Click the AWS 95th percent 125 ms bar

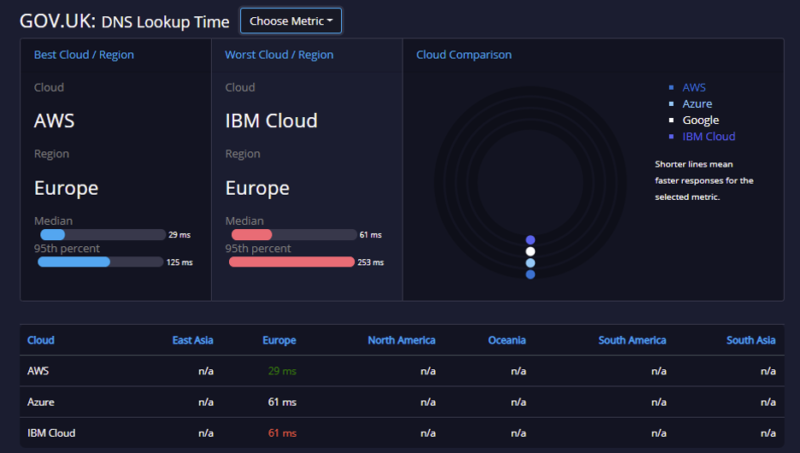[101, 262]
